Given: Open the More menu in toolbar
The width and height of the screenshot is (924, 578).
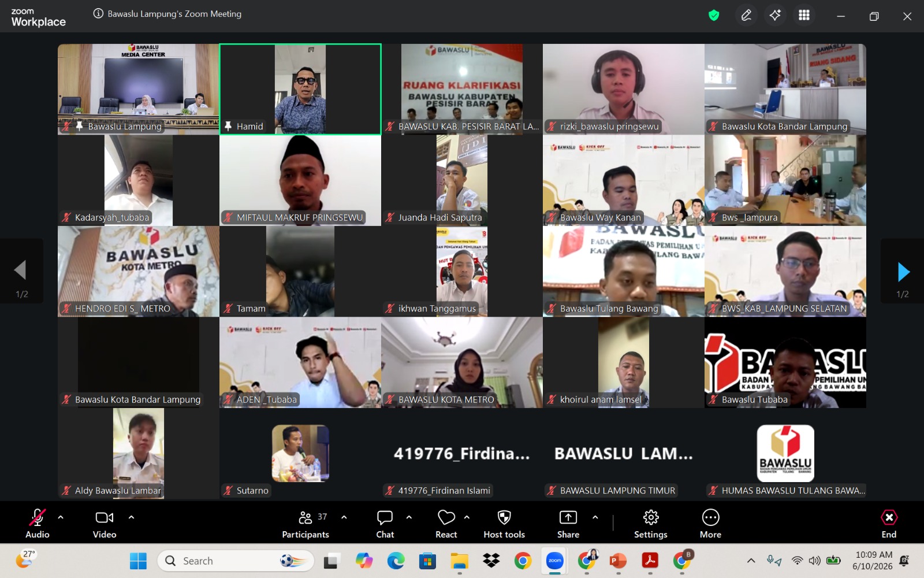Looking at the screenshot, I should [x=710, y=524].
